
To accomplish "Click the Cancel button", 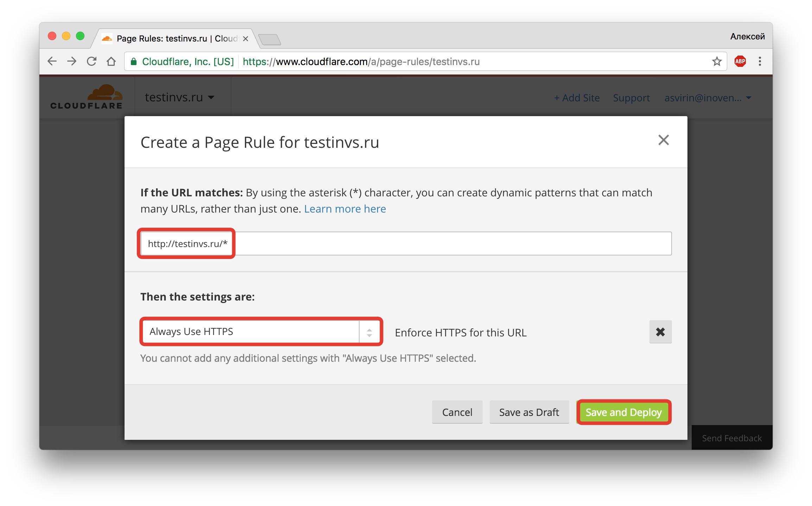I will click(457, 412).
